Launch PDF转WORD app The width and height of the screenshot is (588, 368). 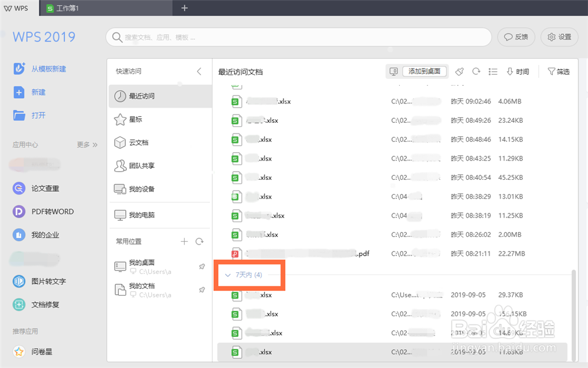pyautogui.click(x=43, y=212)
